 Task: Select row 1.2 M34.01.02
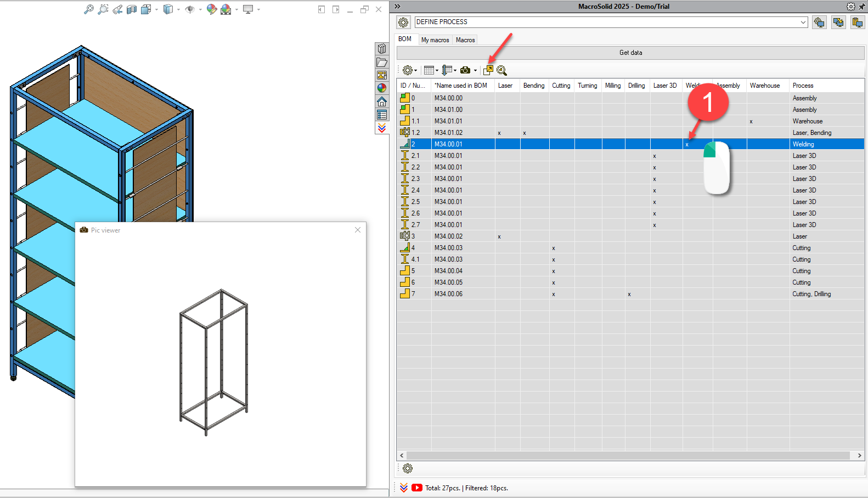(631, 133)
